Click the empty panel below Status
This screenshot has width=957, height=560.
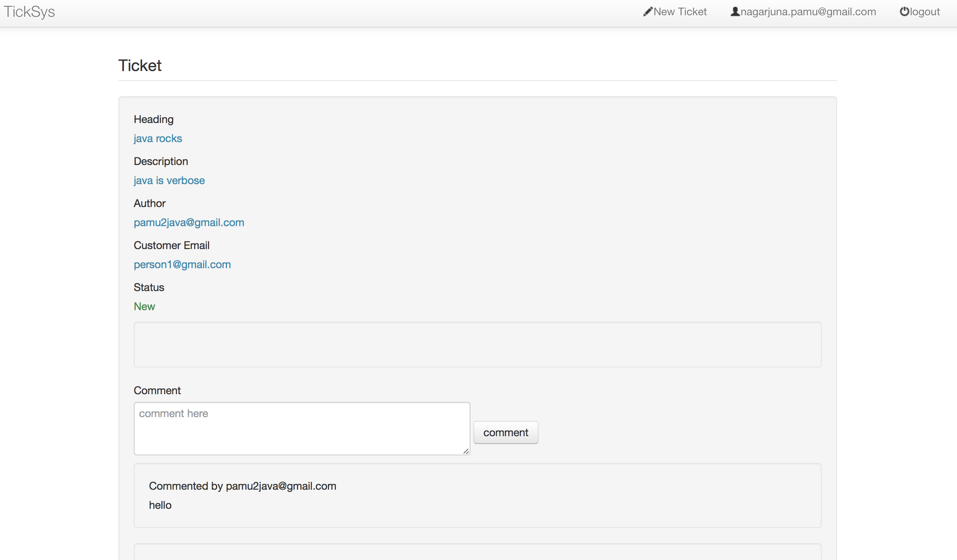click(x=477, y=345)
